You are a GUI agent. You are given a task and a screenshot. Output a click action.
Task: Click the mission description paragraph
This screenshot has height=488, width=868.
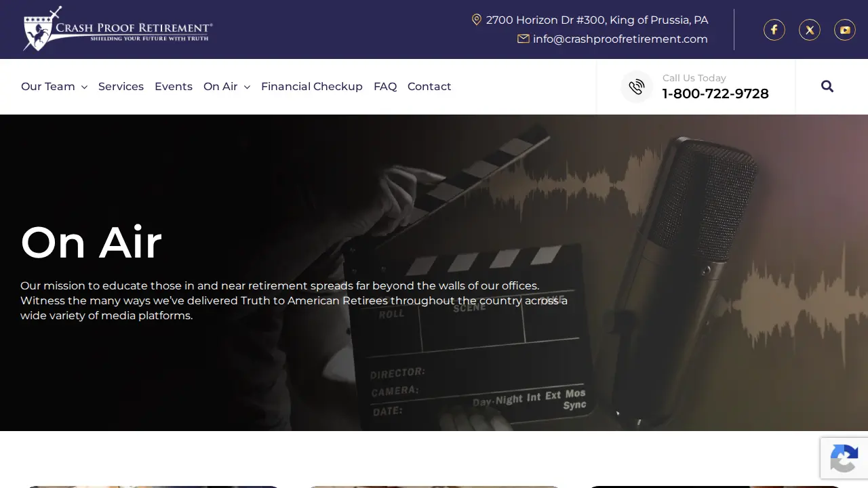294,300
